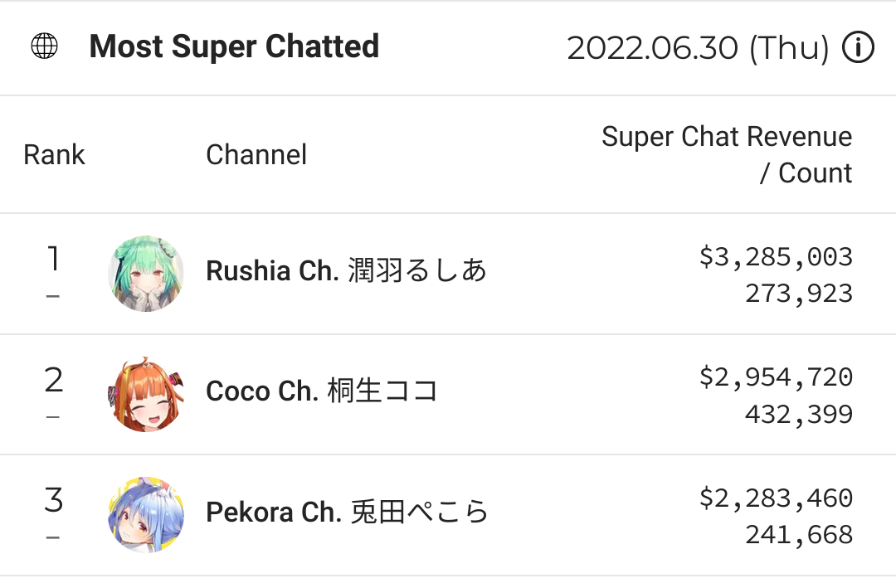
Task: Click the Super Chat Revenue / Count header
Action: coord(727,154)
